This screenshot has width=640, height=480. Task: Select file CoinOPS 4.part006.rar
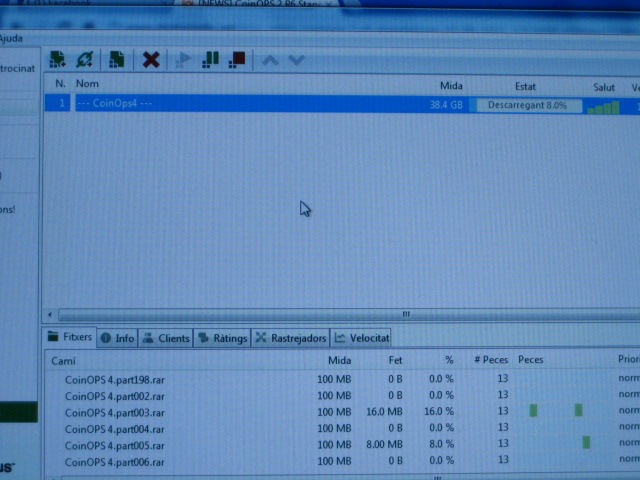tap(115, 462)
